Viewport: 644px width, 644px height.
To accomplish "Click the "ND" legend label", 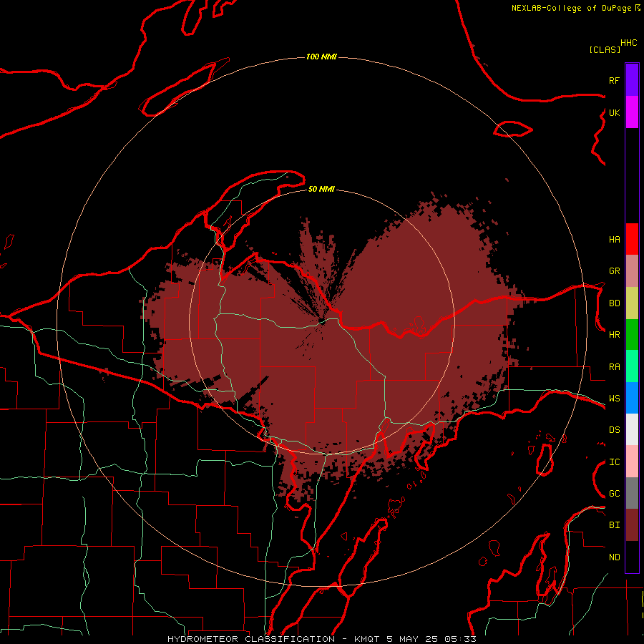I will [x=614, y=557].
